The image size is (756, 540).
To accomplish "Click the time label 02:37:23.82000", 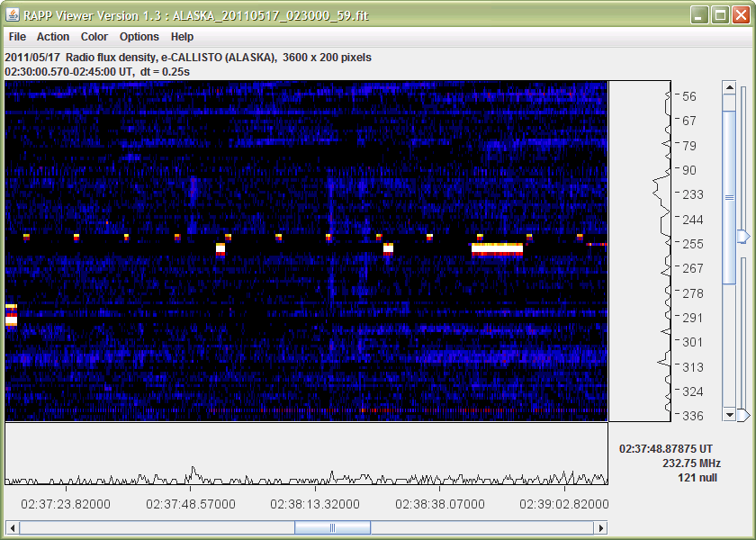I will coord(66,504).
